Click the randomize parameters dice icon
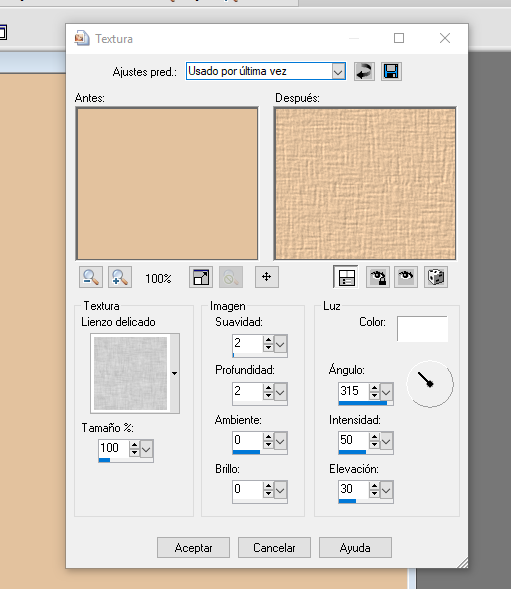511x589 pixels. click(x=436, y=277)
